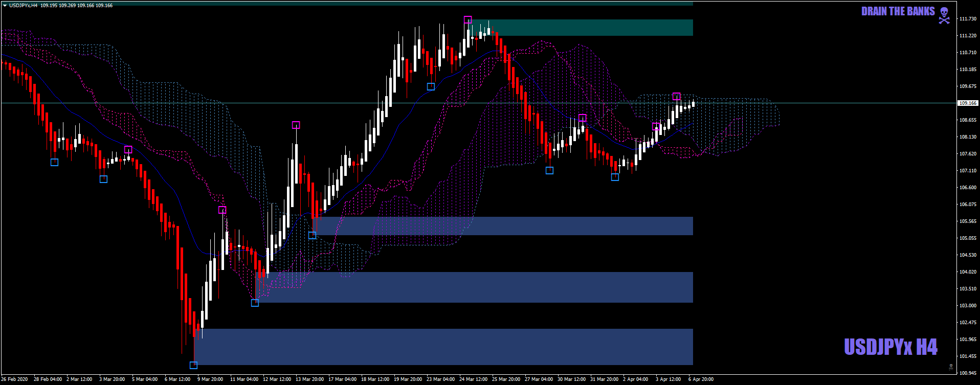Select the blue marker near 106.85 around 3 Mar
This screenshot has height=385, width=980.
[x=103, y=179]
